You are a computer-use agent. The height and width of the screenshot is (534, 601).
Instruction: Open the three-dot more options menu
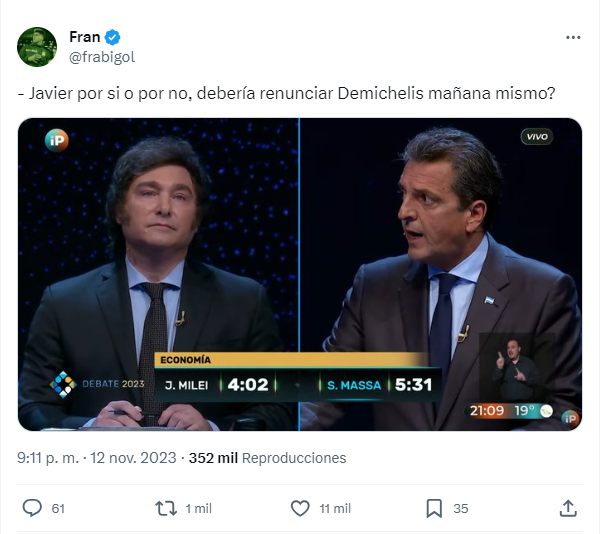point(573,38)
